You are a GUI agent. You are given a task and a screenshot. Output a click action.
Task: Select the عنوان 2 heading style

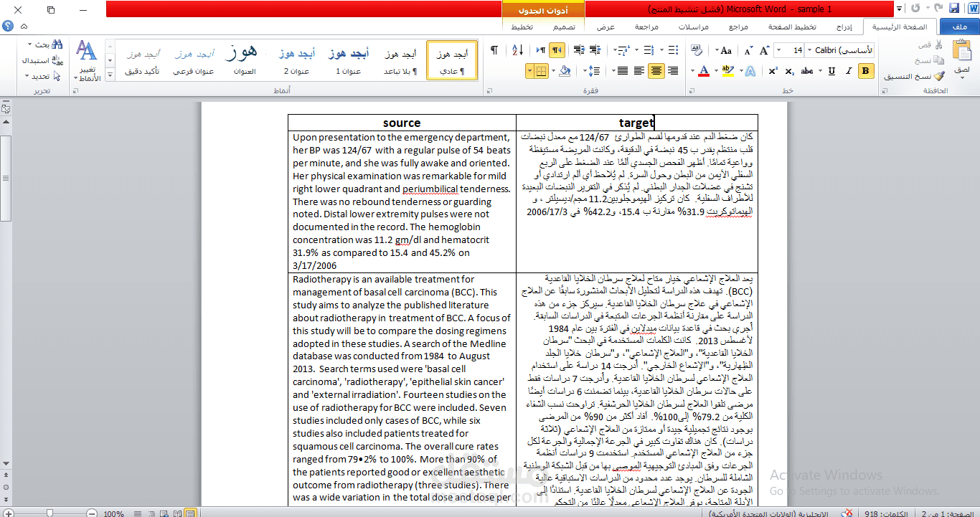[296, 60]
